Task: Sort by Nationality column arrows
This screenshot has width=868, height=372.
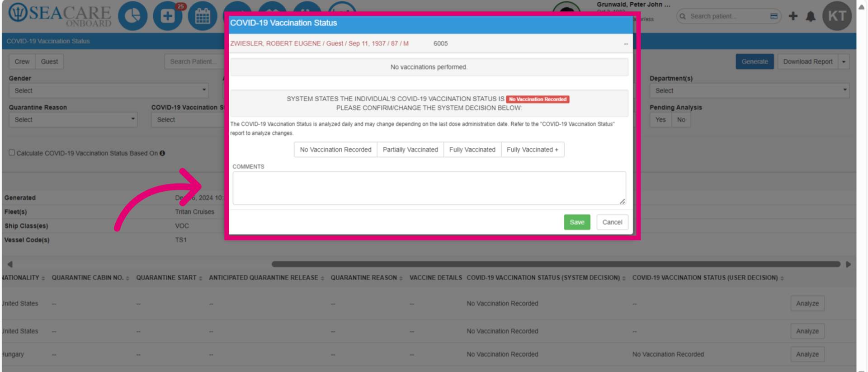Action: [43, 278]
